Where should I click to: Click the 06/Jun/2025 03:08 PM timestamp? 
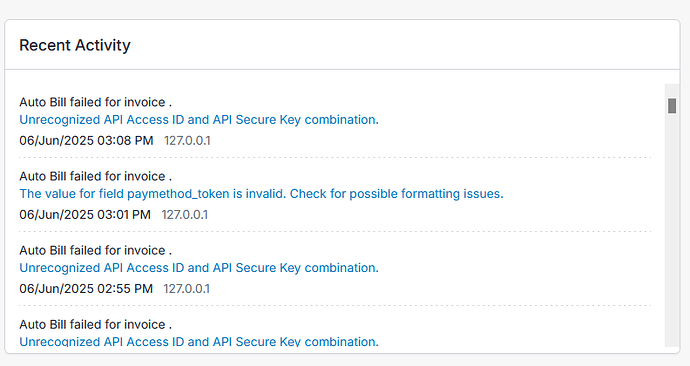(86, 141)
